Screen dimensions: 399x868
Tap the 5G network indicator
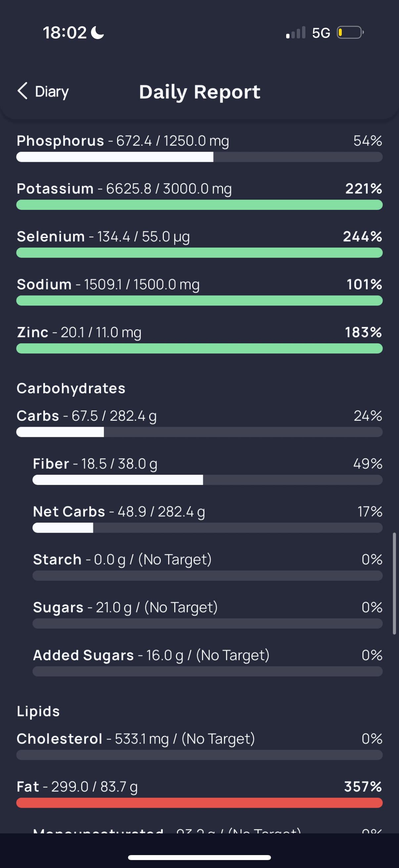click(x=321, y=33)
